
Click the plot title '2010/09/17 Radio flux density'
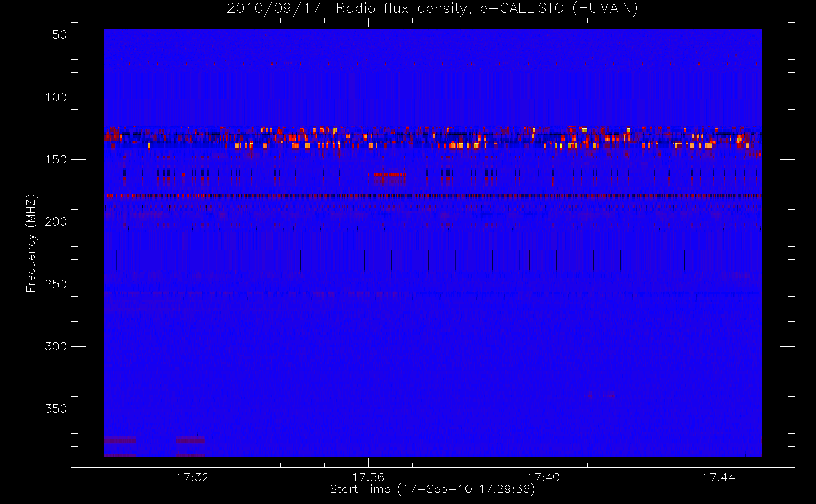click(432, 8)
